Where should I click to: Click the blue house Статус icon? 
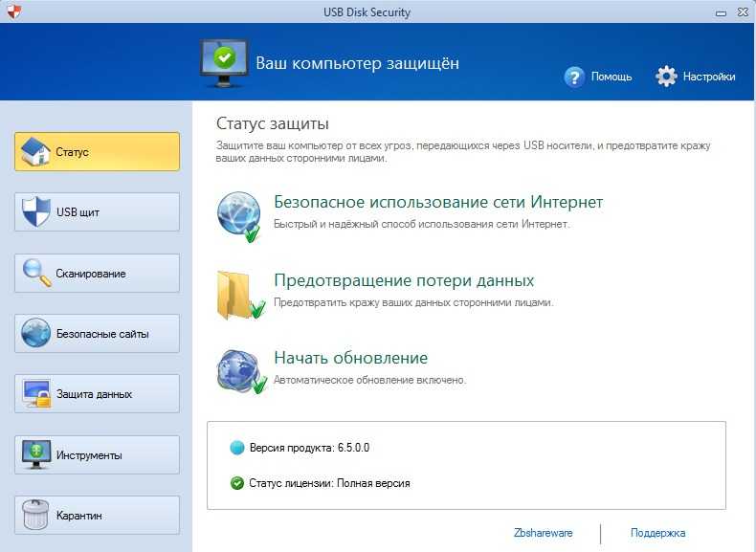point(35,152)
